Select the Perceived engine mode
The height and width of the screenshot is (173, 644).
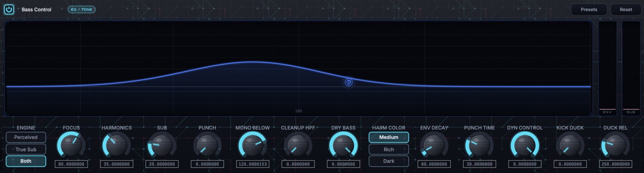[x=26, y=137]
